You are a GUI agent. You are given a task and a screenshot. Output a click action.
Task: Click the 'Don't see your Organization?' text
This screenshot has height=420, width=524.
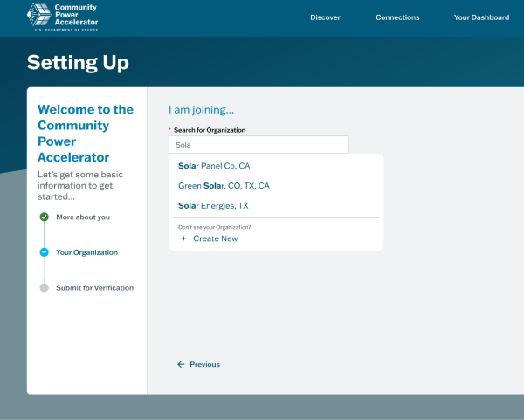(214, 227)
